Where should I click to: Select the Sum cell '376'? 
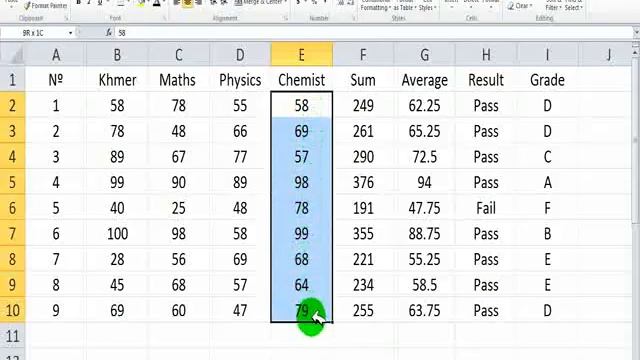[x=363, y=182]
